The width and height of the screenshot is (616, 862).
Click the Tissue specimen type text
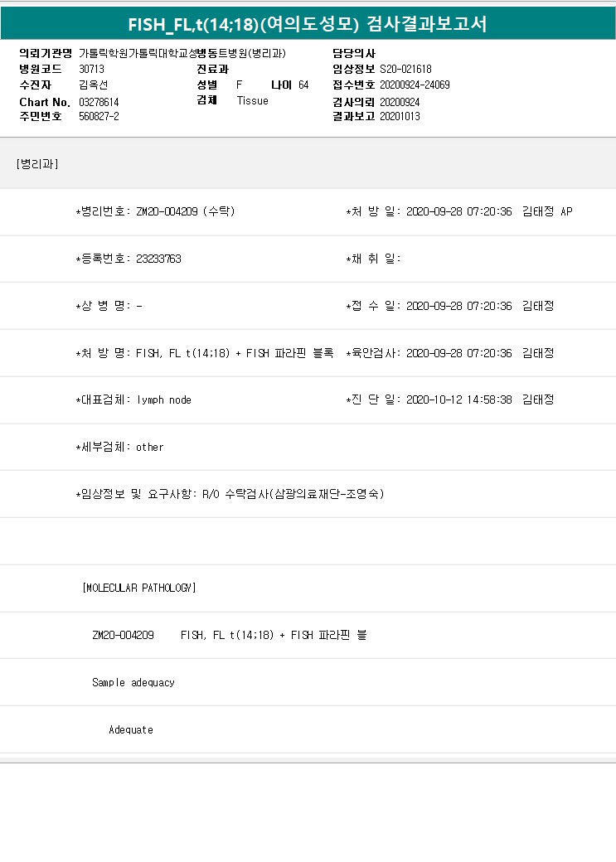click(x=252, y=100)
